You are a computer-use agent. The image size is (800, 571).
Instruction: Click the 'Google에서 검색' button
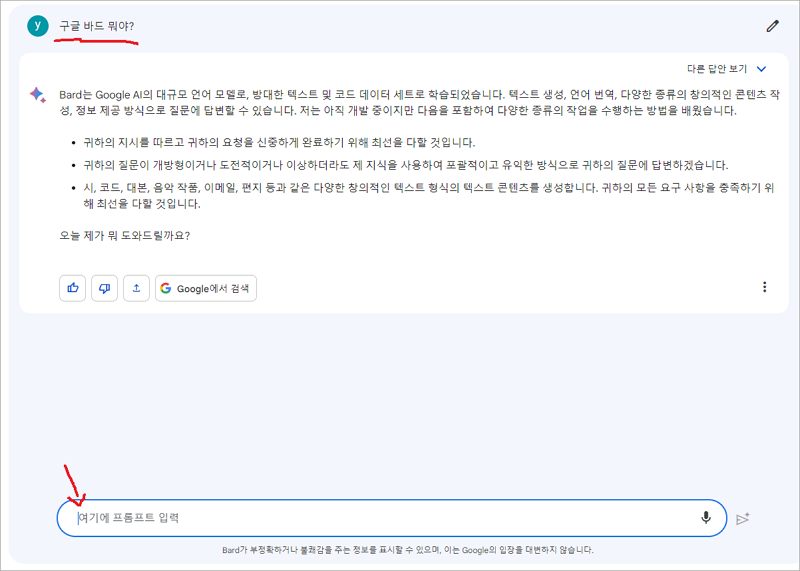[x=206, y=288]
